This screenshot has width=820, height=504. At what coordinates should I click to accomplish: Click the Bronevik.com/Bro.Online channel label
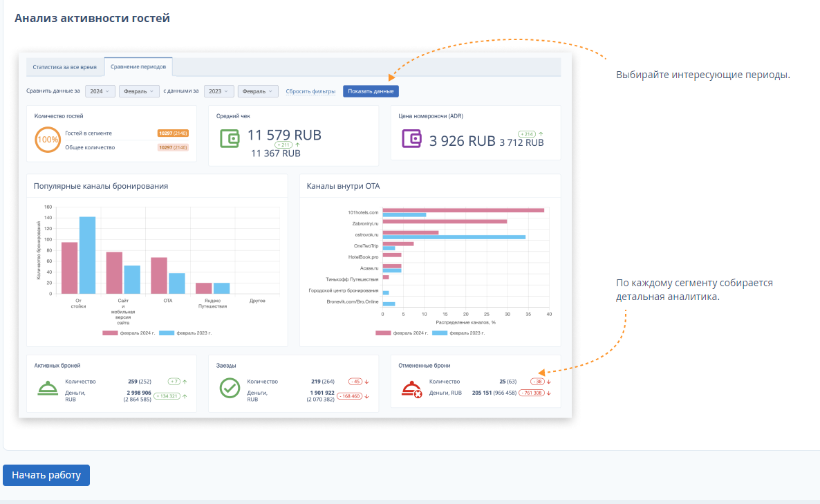pyautogui.click(x=353, y=301)
